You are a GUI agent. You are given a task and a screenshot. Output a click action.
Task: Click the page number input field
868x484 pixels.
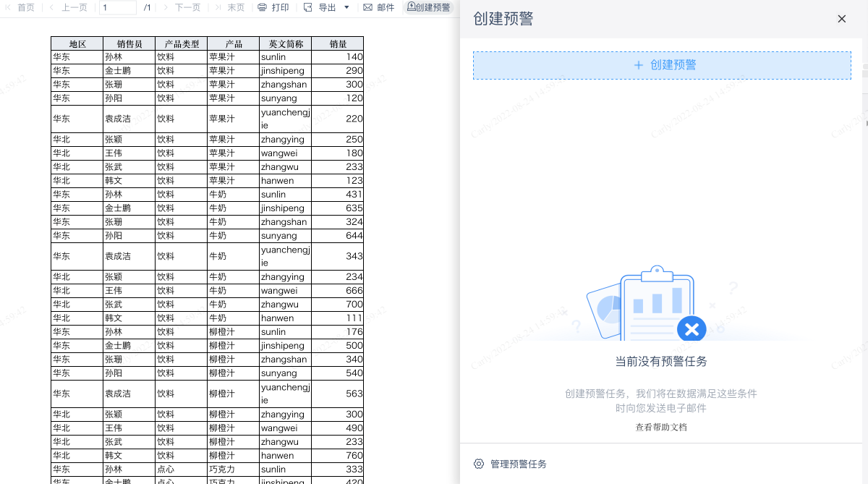pyautogui.click(x=118, y=7)
